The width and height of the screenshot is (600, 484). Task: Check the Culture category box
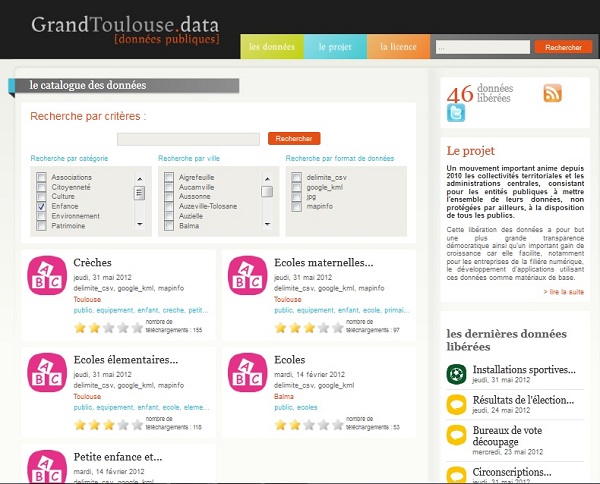coord(41,197)
